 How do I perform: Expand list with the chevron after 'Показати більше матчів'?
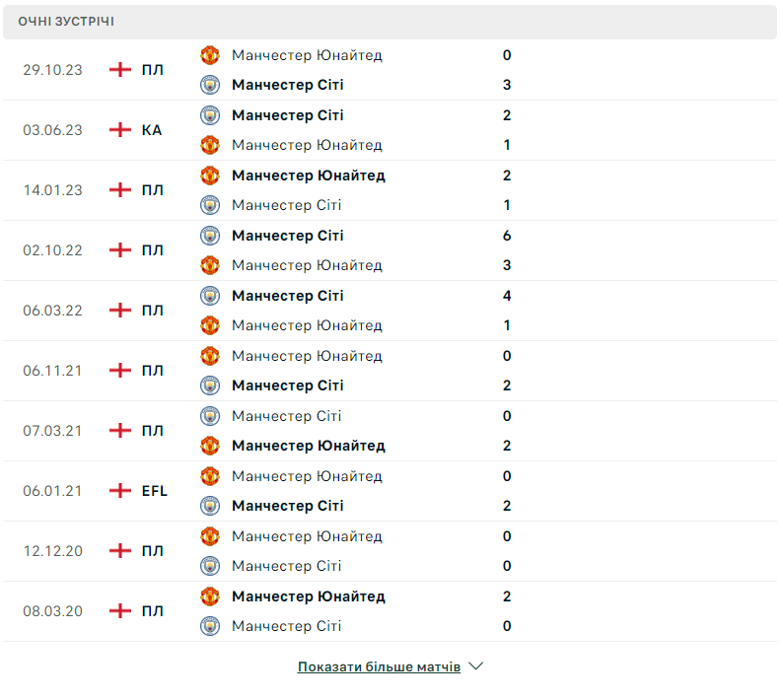pos(476,666)
